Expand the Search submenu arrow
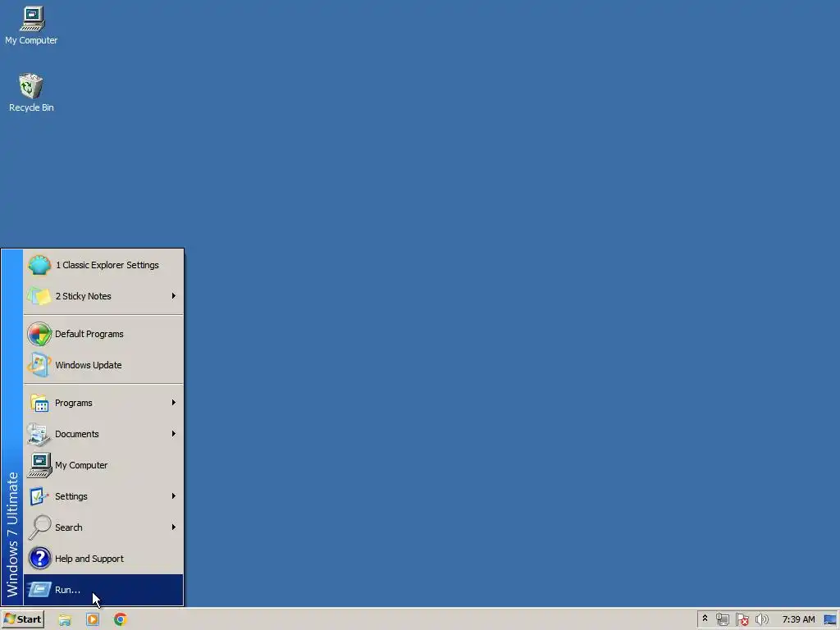Screen dimensions: 840x630 pyautogui.click(x=174, y=527)
